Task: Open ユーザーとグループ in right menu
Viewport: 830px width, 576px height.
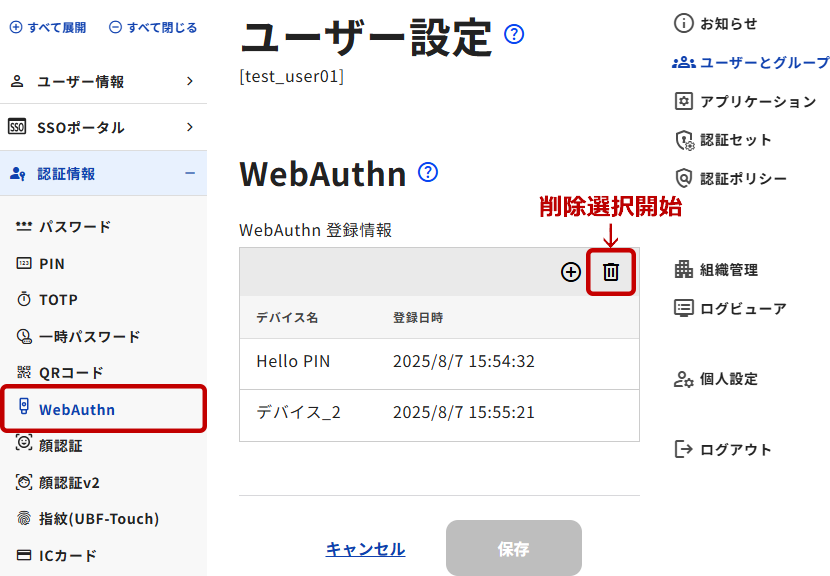Action: coord(751,62)
